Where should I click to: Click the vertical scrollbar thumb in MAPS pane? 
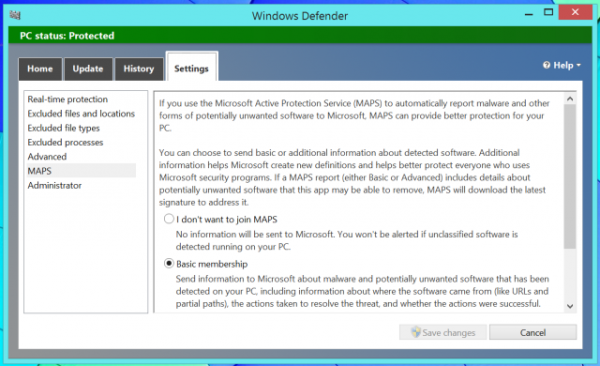[x=570, y=177]
